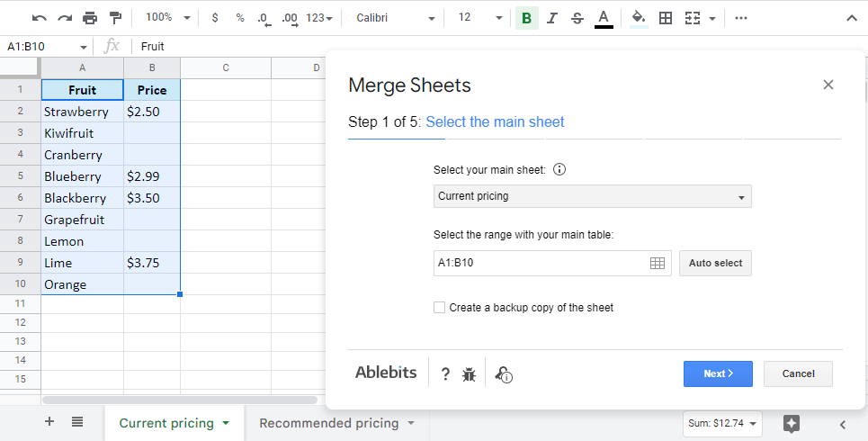This screenshot has height=441, width=868.
Task: Click the Auto select button
Action: tap(715, 263)
